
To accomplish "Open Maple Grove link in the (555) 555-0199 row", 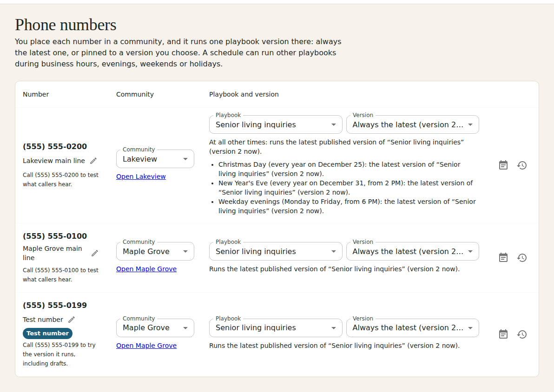I will [146, 346].
